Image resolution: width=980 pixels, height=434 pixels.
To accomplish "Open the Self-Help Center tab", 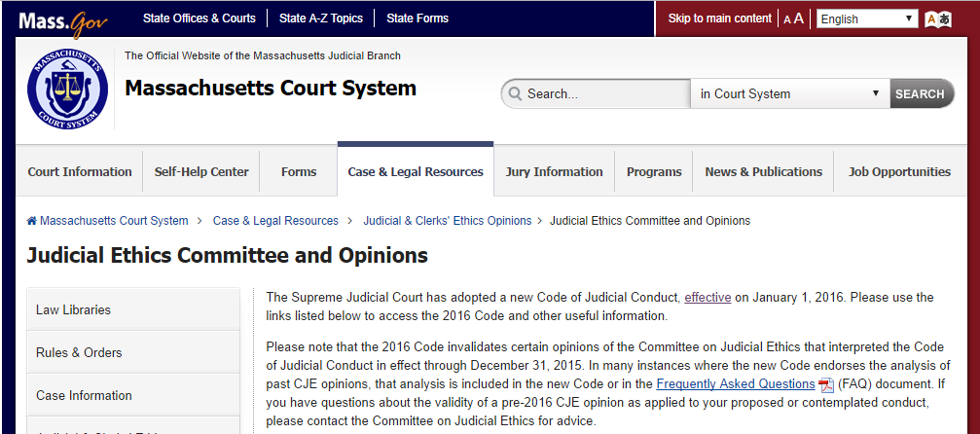I will pos(201,171).
